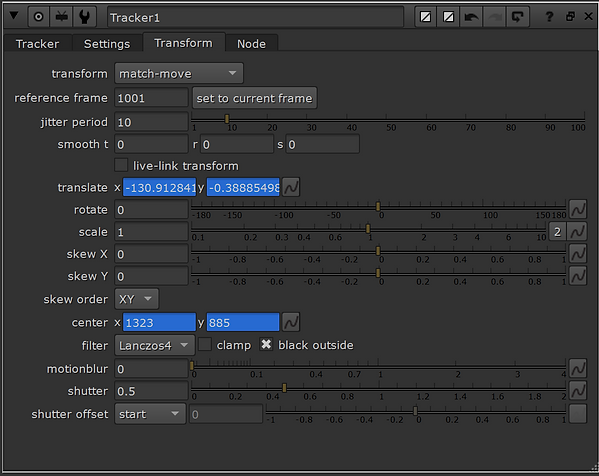
Task: Click the undo arrow icon in header
Action: point(471,17)
